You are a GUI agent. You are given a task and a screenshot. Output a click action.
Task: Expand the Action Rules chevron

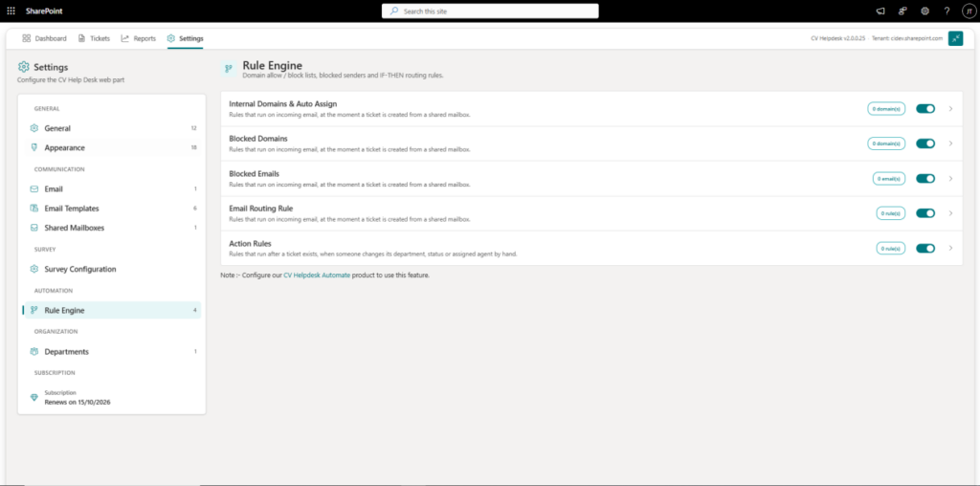[x=950, y=248]
